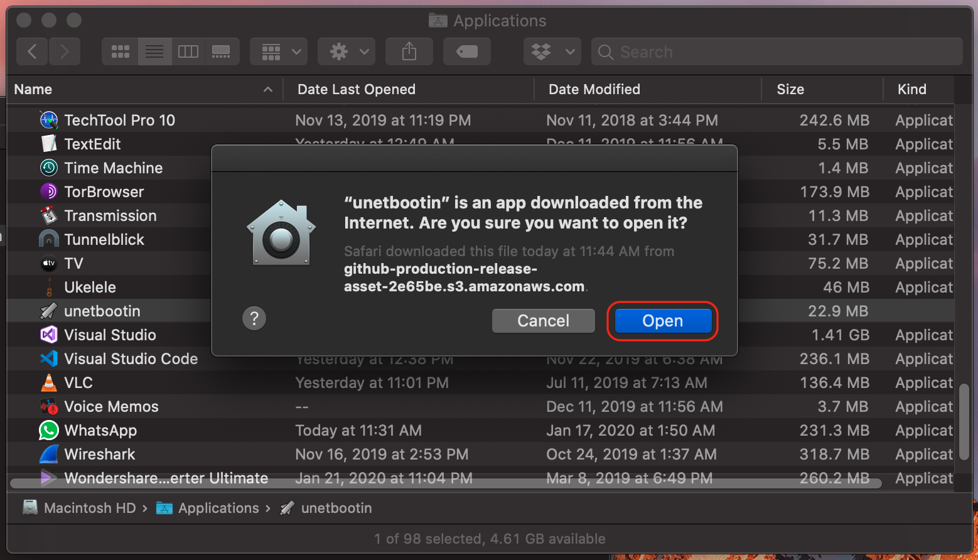The image size is (978, 560).
Task: Switch to column view in the toolbar
Action: click(188, 51)
